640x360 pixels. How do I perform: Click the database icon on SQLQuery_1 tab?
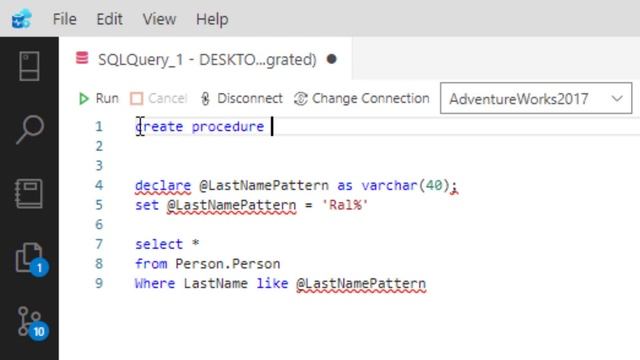click(82, 58)
